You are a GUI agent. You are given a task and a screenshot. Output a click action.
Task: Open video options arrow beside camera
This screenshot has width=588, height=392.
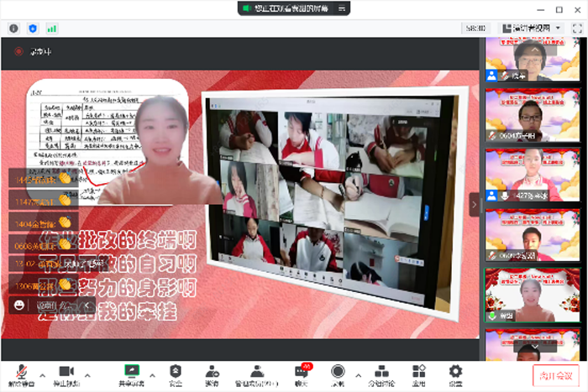[x=87, y=375]
